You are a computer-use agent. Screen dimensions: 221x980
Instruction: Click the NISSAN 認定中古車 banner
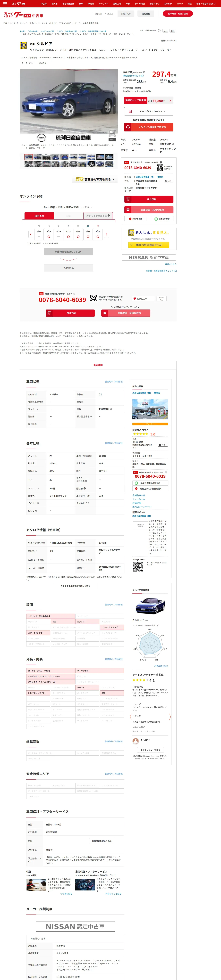[149, 258]
